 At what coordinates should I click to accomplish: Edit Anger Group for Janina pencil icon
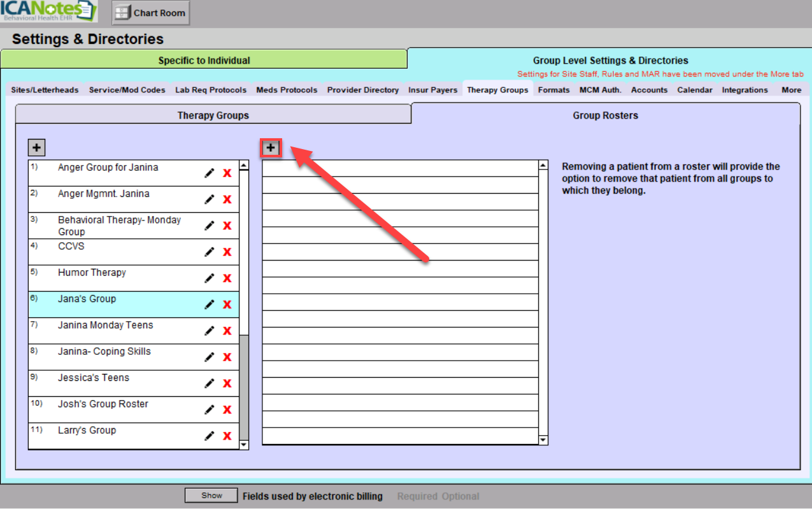[x=209, y=173]
